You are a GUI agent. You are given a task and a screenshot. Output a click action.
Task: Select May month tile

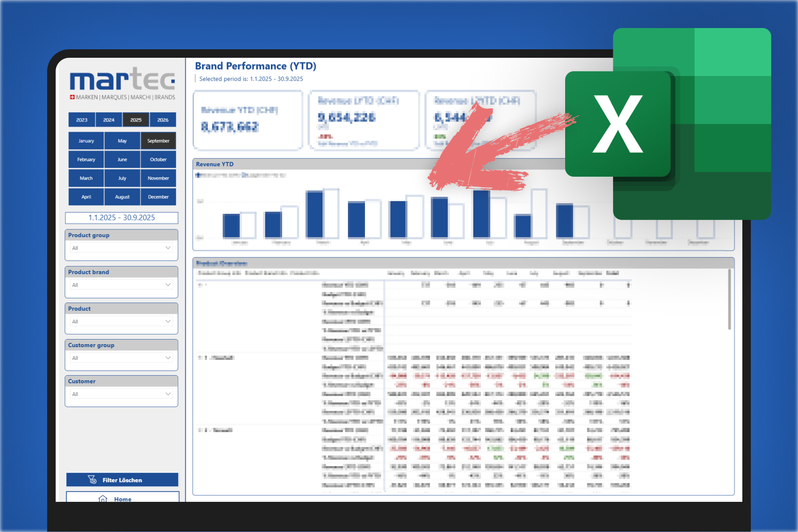coord(122,141)
